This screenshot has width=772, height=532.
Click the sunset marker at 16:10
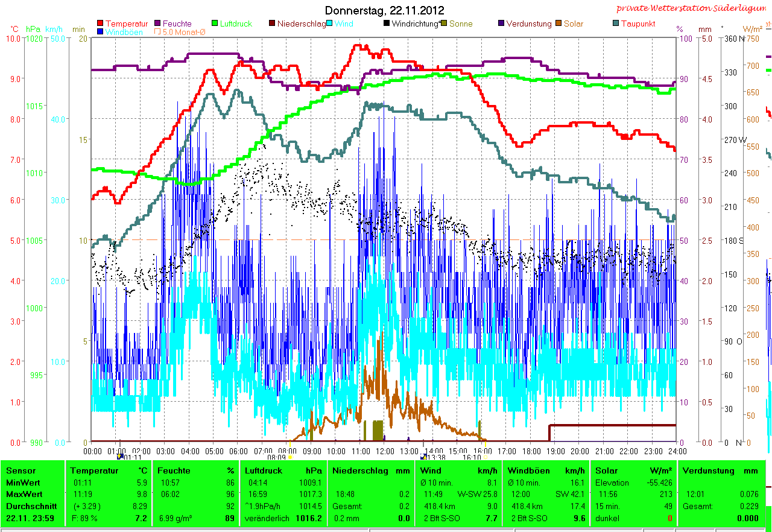click(485, 457)
